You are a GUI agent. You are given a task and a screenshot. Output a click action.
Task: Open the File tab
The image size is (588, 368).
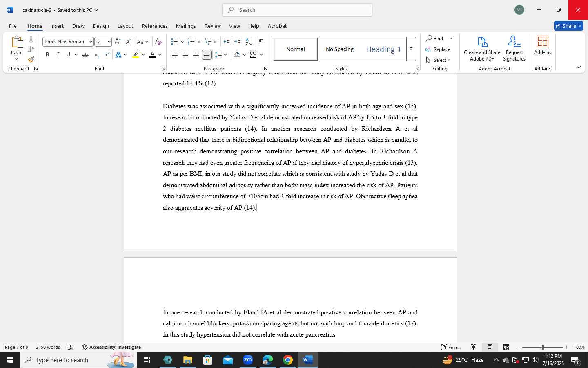pyautogui.click(x=13, y=26)
